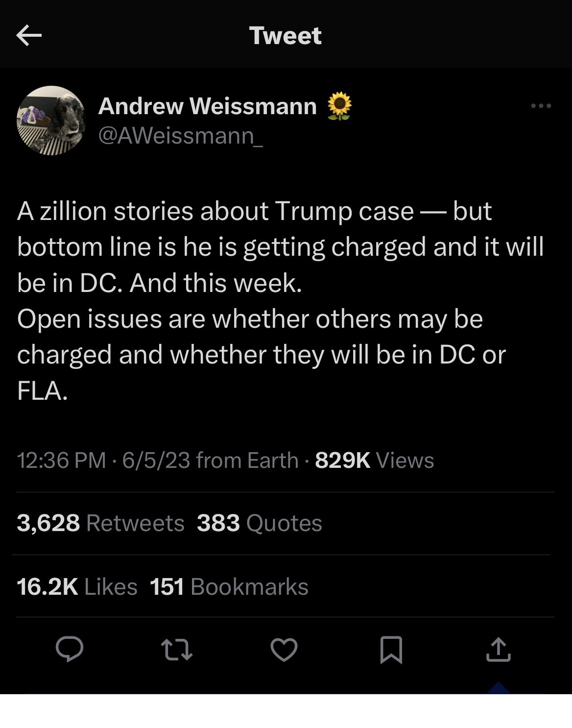Tap the sunflower emoji beside the name
Screen dimensions: 572x728
click(339, 106)
